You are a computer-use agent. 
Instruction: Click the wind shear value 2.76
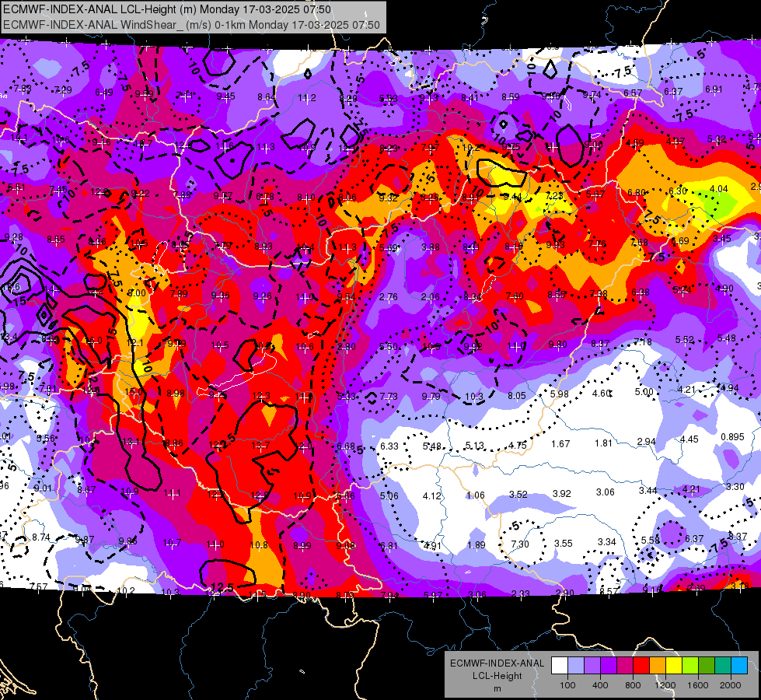point(388,297)
